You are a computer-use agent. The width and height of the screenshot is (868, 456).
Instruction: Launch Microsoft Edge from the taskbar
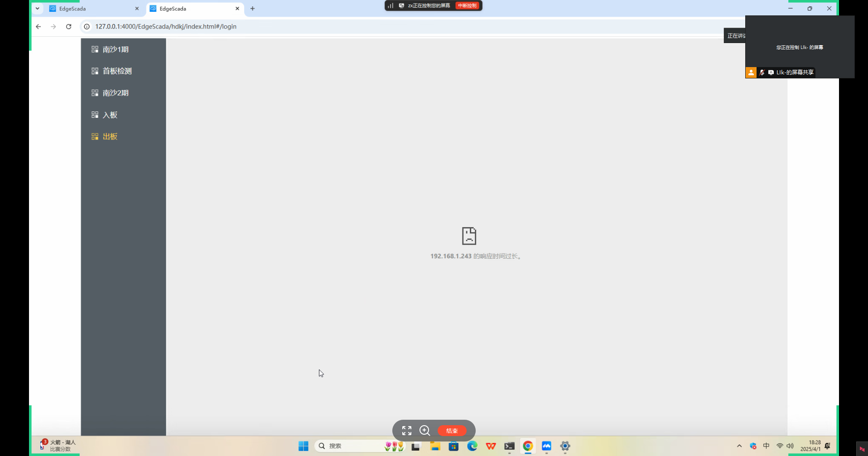(x=472, y=446)
